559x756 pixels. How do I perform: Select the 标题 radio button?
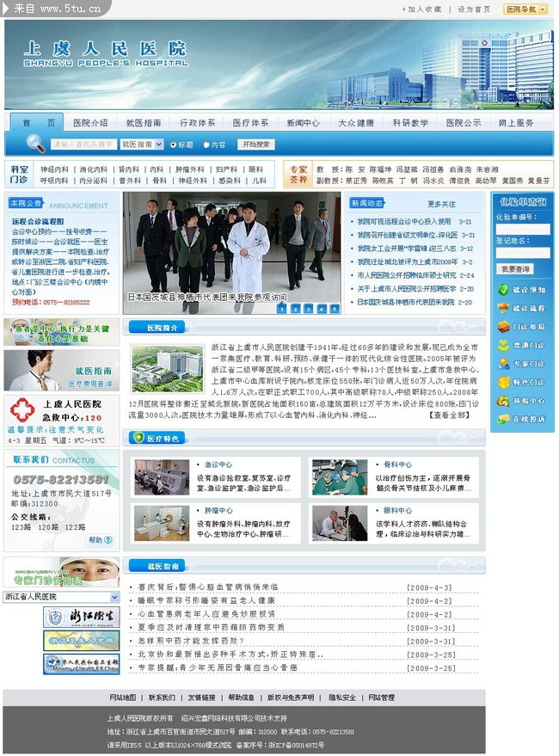[174, 144]
